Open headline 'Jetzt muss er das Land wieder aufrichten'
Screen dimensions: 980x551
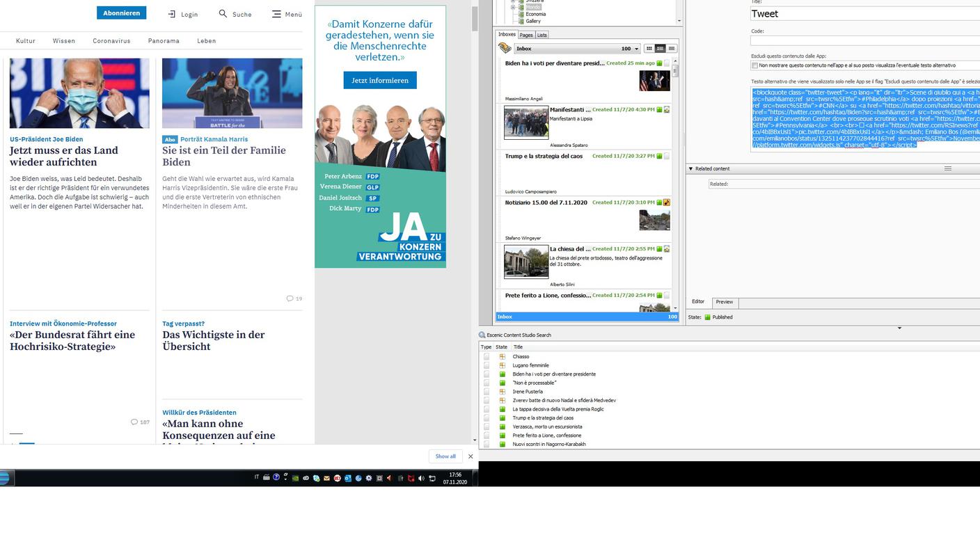pyautogui.click(x=64, y=156)
